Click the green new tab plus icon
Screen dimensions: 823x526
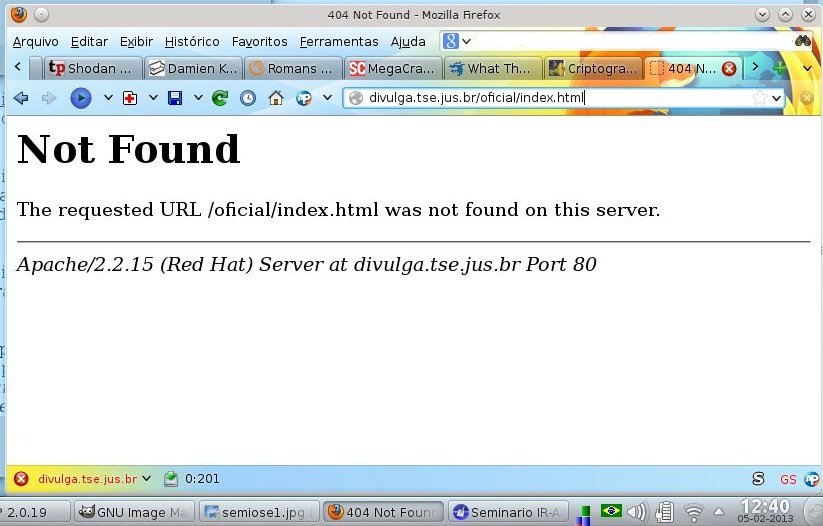click(x=780, y=68)
